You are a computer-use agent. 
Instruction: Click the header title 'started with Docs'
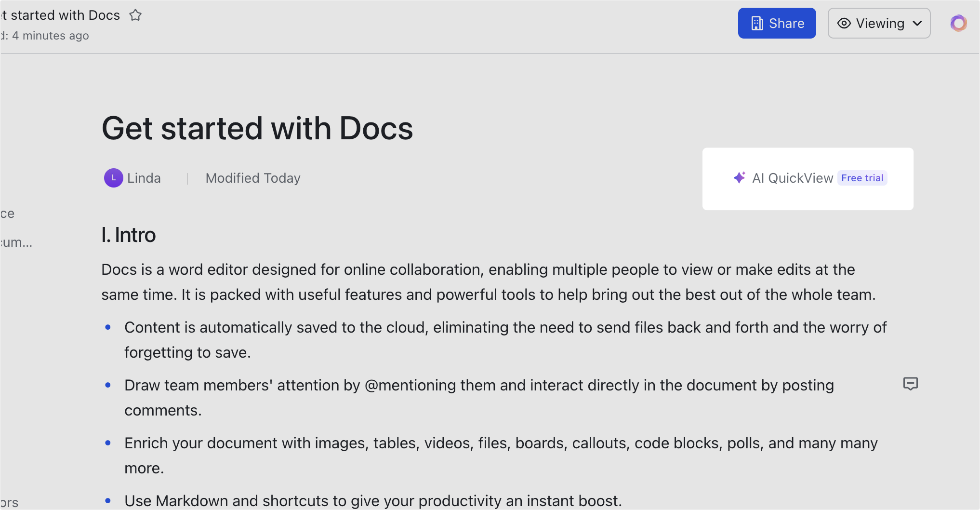click(x=65, y=15)
